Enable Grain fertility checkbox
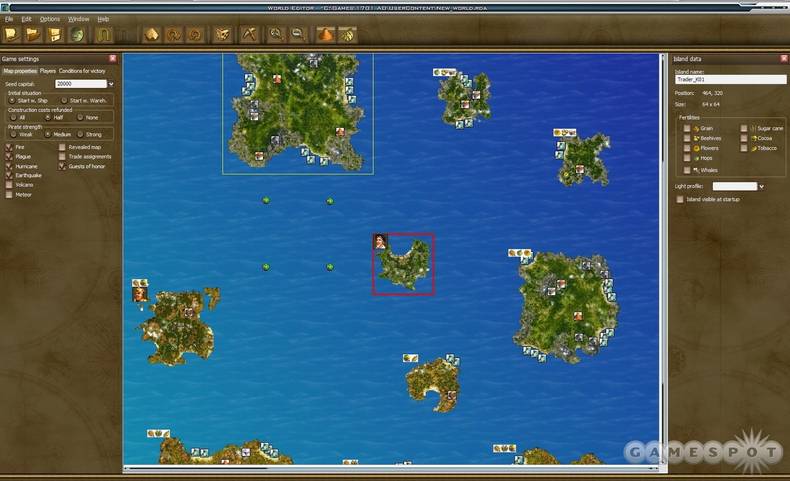This screenshot has width=790, height=481. tap(687, 128)
